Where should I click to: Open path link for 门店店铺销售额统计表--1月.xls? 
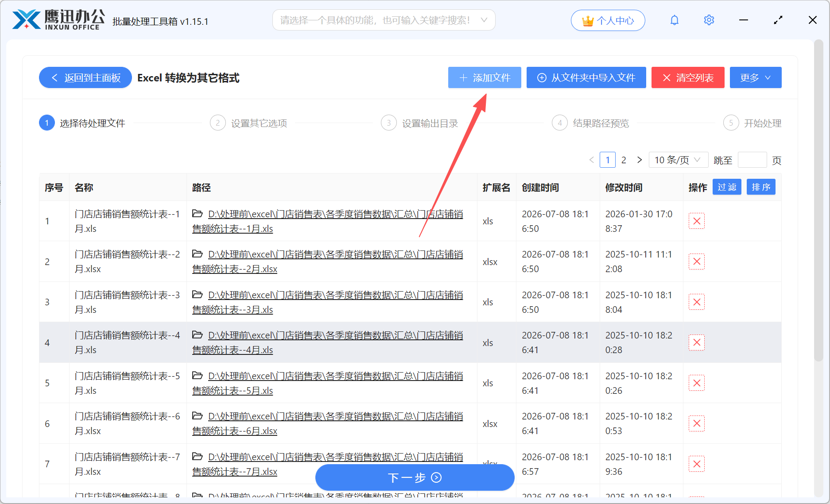pyautogui.click(x=328, y=221)
